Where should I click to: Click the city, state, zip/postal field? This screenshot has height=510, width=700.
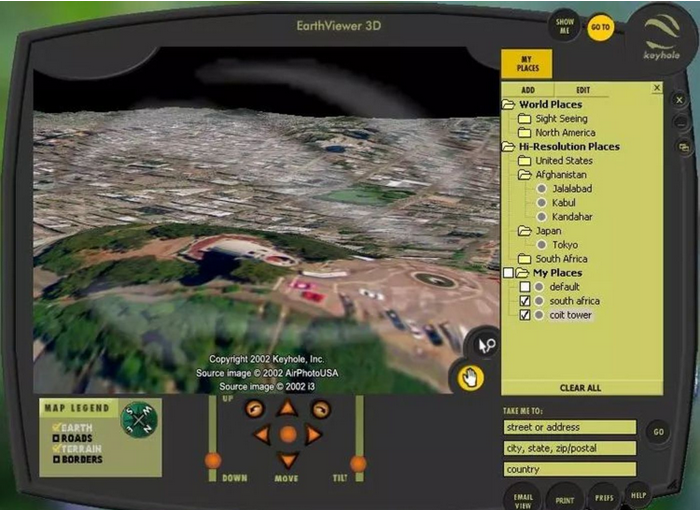coord(570,448)
